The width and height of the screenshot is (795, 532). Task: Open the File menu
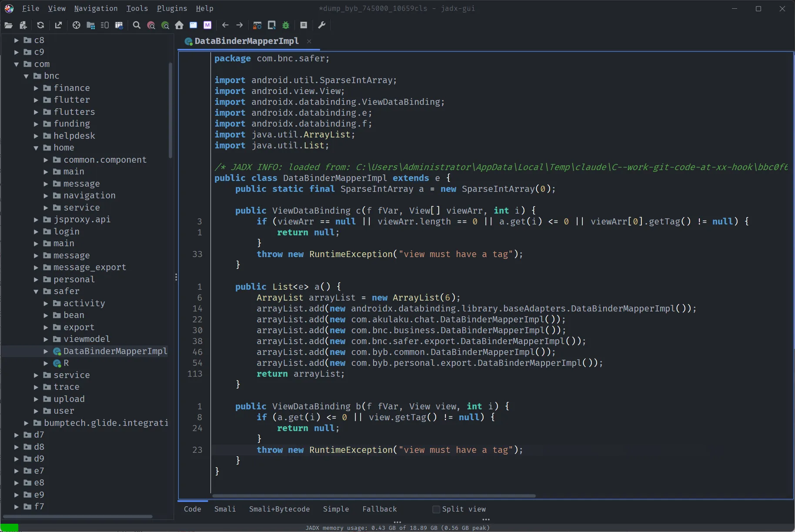30,8
